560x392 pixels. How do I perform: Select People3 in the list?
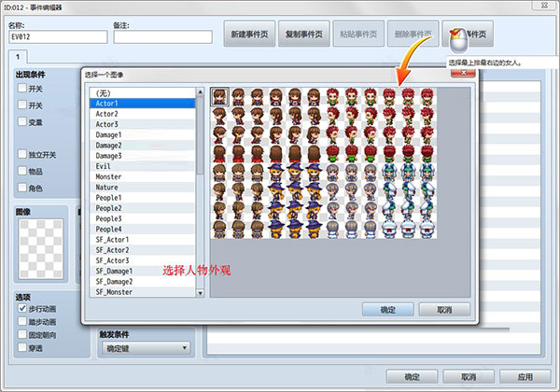(143, 218)
